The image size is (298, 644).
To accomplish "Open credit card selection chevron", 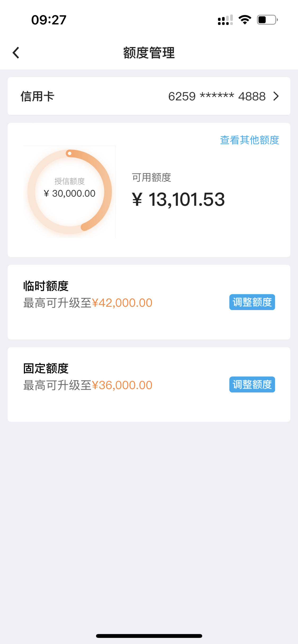I will point(276,96).
